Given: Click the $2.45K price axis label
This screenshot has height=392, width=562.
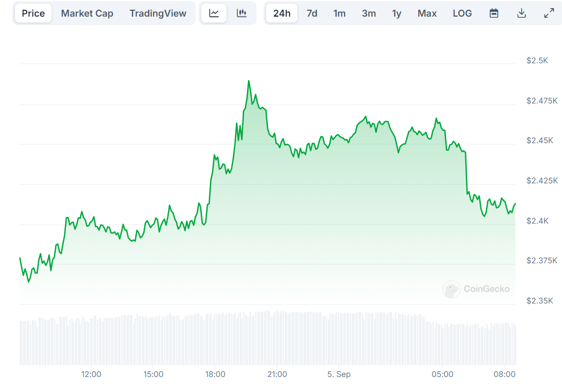Looking at the screenshot, I should click(x=539, y=140).
